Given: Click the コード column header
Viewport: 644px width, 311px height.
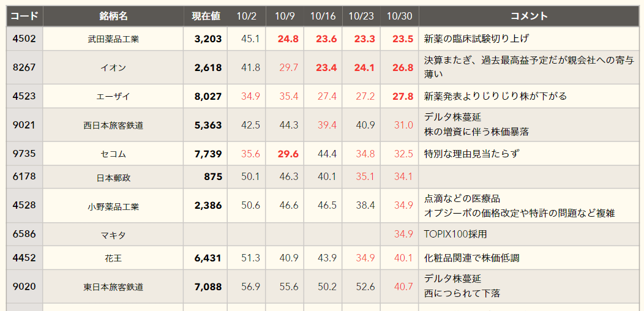Looking at the screenshot, I should click(24, 16).
